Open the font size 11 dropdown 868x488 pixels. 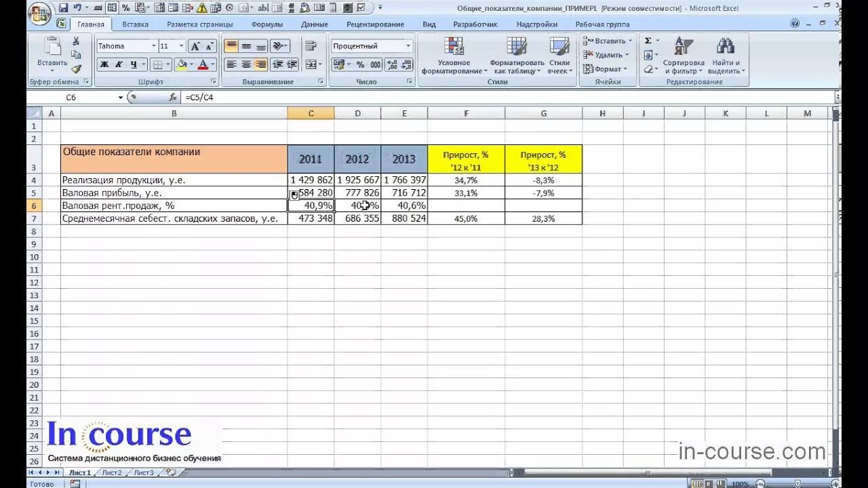pos(181,46)
